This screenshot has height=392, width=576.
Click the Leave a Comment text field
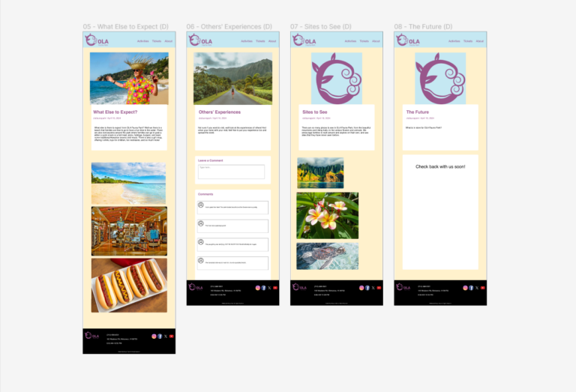click(x=232, y=172)
